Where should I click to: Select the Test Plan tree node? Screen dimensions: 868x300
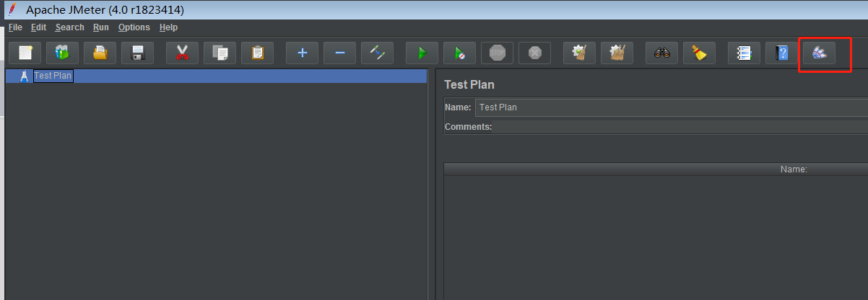pos(53,76)
